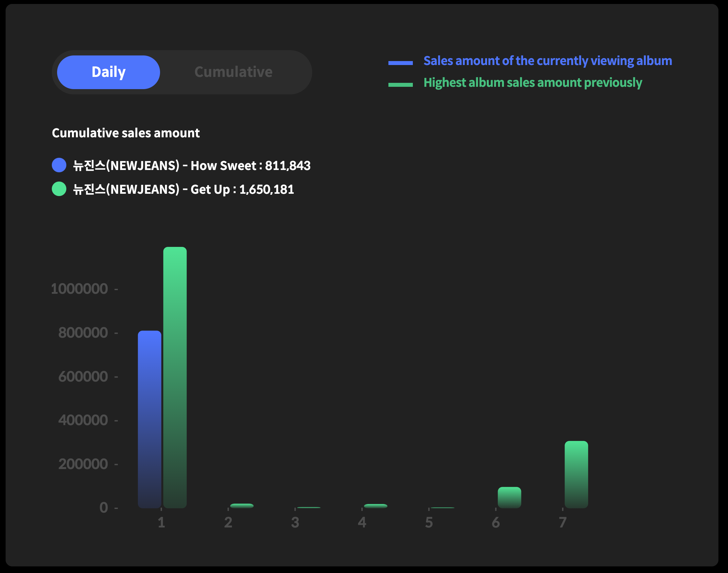Switch to the Cumulative view toggle
This screenshot has height=573, width=728.
tap(233, 72)
